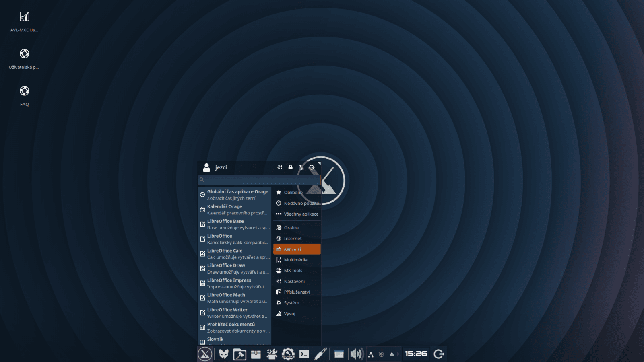Open the MX Tools category in menu

(x=293, y=271)
